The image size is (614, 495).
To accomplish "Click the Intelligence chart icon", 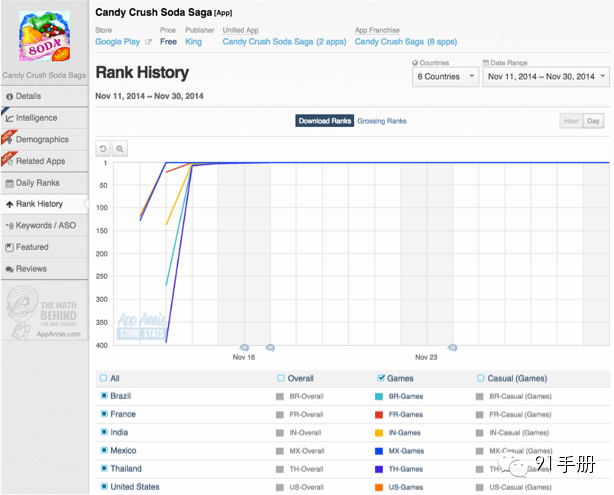I will click(x=9, y=118).
